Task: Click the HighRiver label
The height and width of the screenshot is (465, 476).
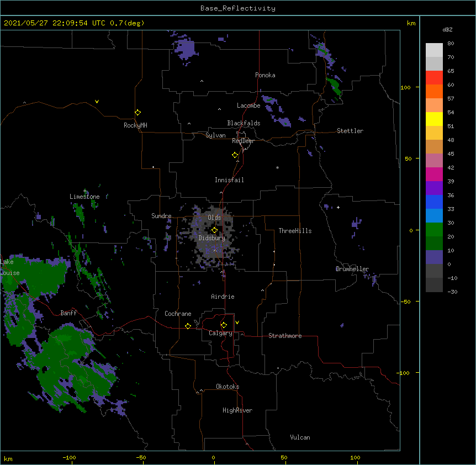Action: pos(237,410)
